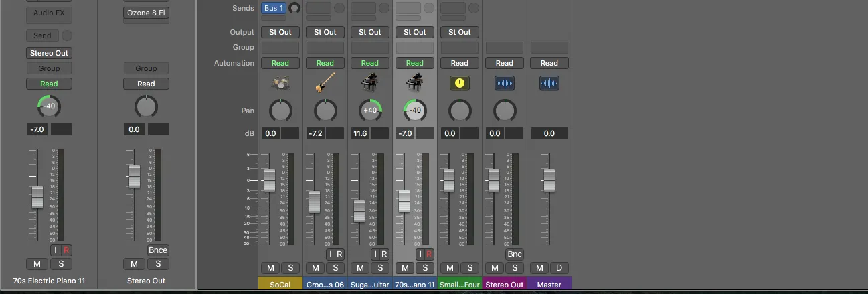Mute the inspector Stereo Out strip
The width and height of the screenshot is (868, 294).
[x=135, y=264]
